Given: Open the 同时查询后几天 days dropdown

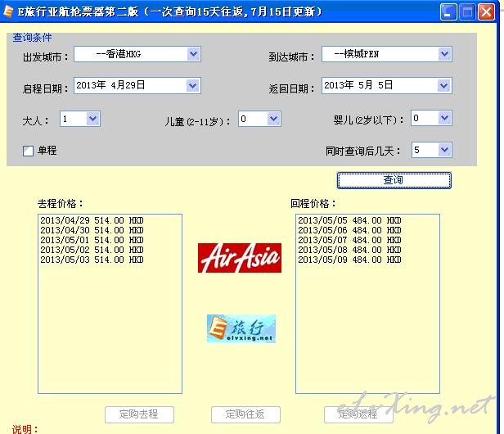Looking at the screenshot, I should (x=444, y=150).
